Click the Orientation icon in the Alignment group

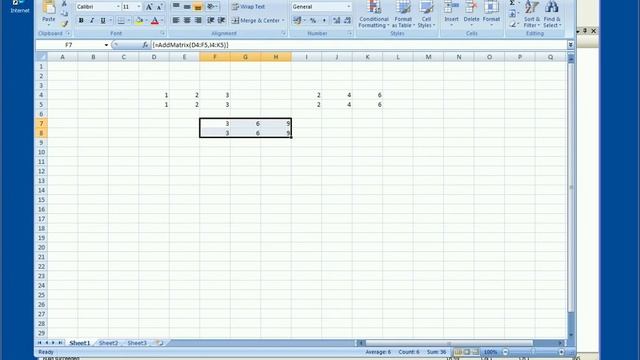click(x=211, y=7)
